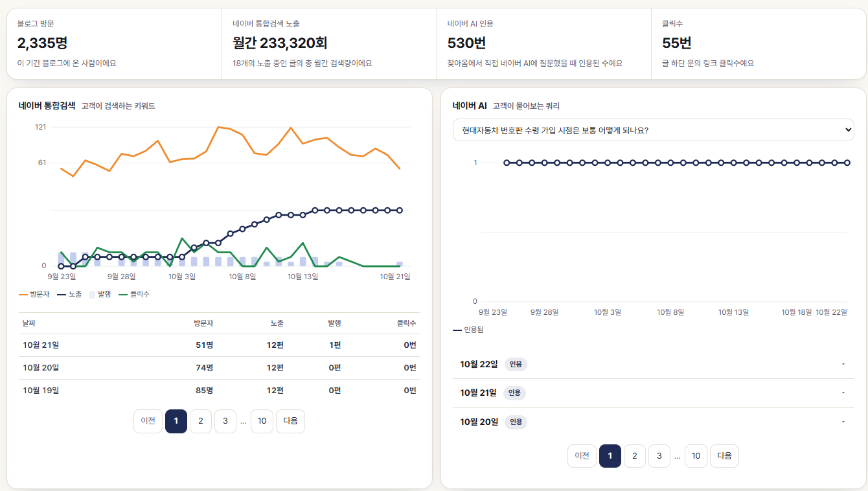868x491 pixels.
Task: Go to page 2 in 네이버 AI list
Action: 635,456
